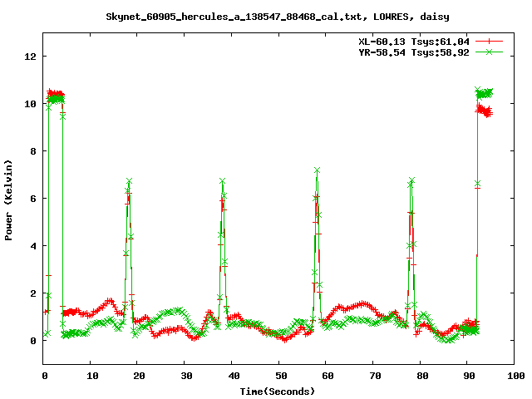Click the green peak marker near 78 seconds
The height and width of the screenshot is (399, 532).
[411, 180]
